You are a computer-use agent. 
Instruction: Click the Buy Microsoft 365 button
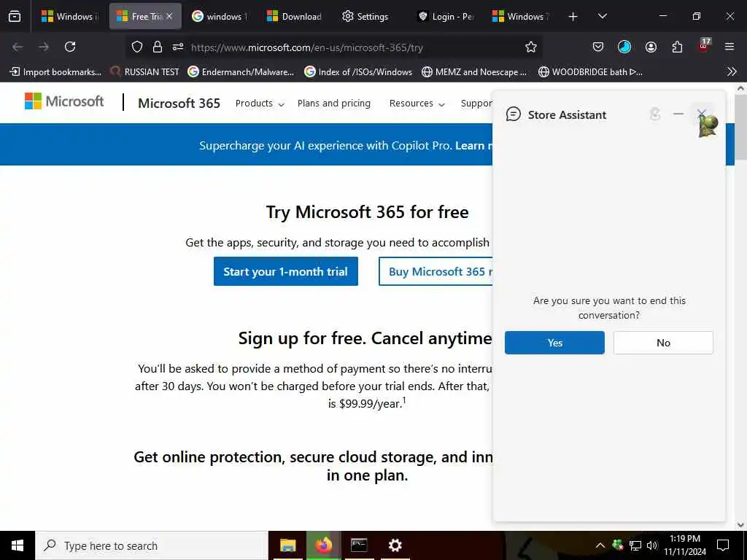click(x=436, y=271)
